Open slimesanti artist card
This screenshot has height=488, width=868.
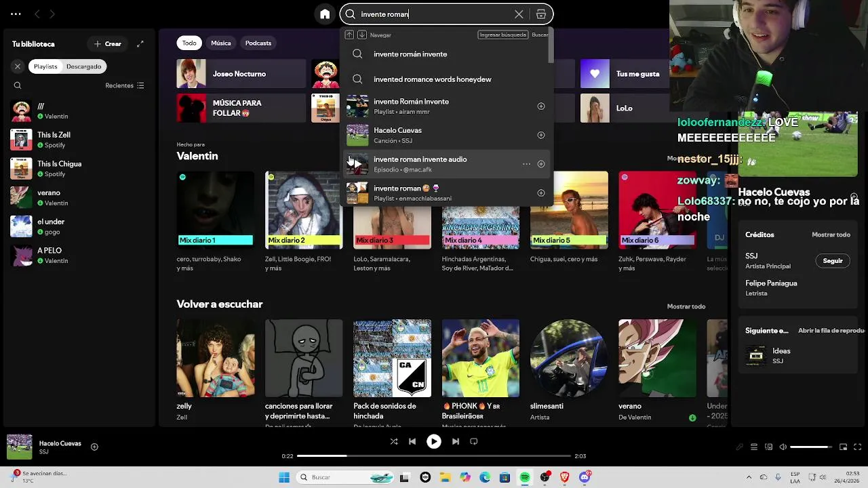click(569, 370)
